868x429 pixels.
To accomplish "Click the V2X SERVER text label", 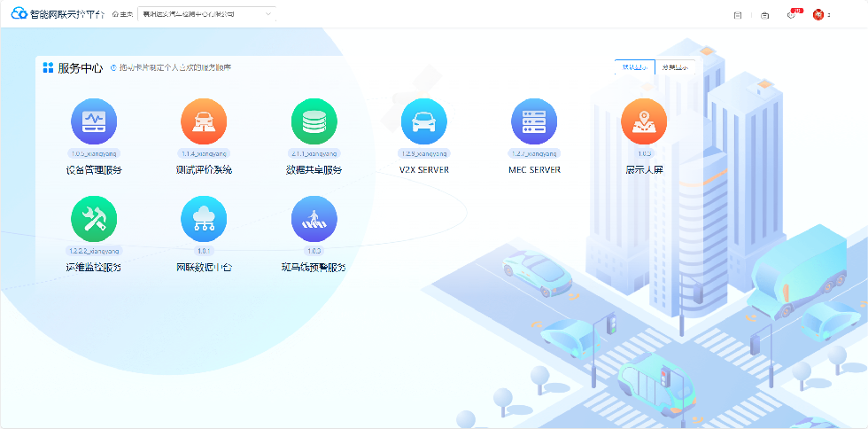I will point(424,169).
